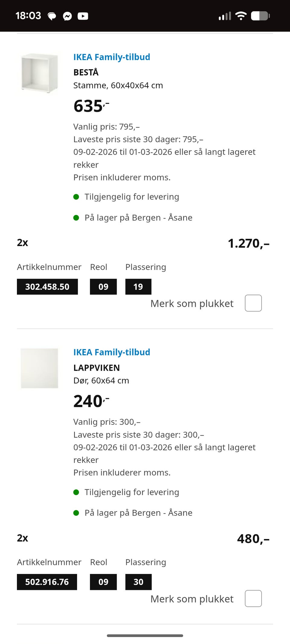Tap the LAPPVIKEN door product thumbnail
This screenshot has width=290, height=644.
(x=40, y=368)
